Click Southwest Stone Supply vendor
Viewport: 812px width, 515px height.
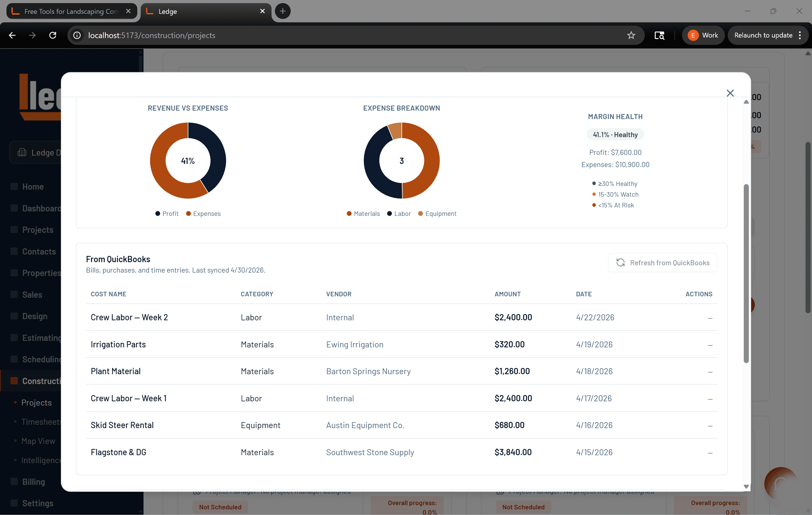pyautogui.click(x=370, y=452)
